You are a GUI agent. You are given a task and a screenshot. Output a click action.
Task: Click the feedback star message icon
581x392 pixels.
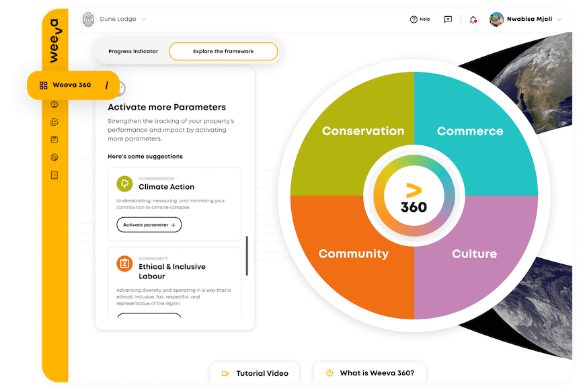click(448, 19)
